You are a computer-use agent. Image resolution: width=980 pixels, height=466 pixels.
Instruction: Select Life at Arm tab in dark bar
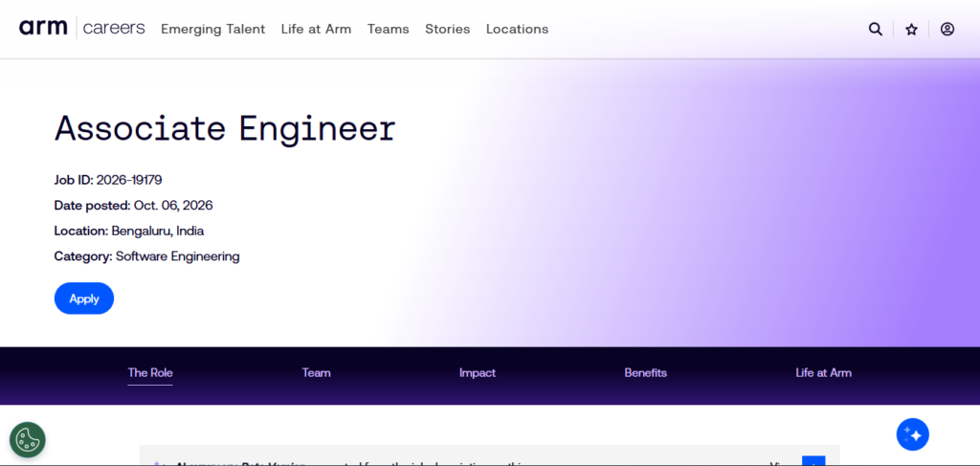[823, 373]
